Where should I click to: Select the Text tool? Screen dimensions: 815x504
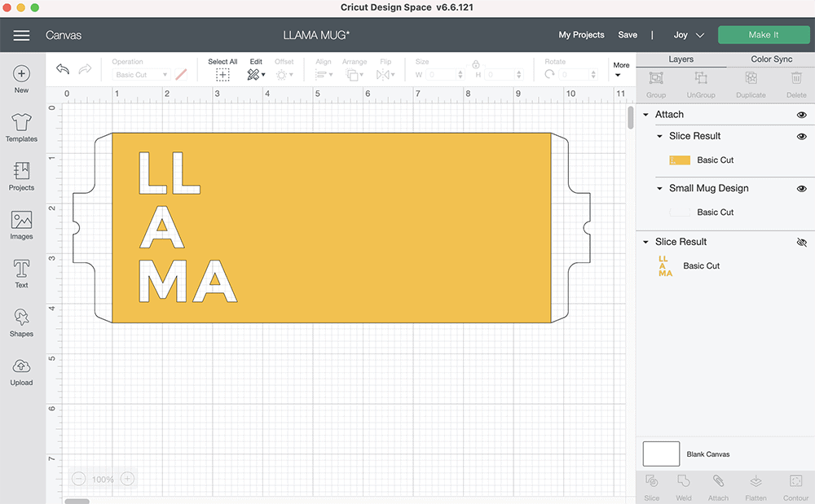point(21,274)
